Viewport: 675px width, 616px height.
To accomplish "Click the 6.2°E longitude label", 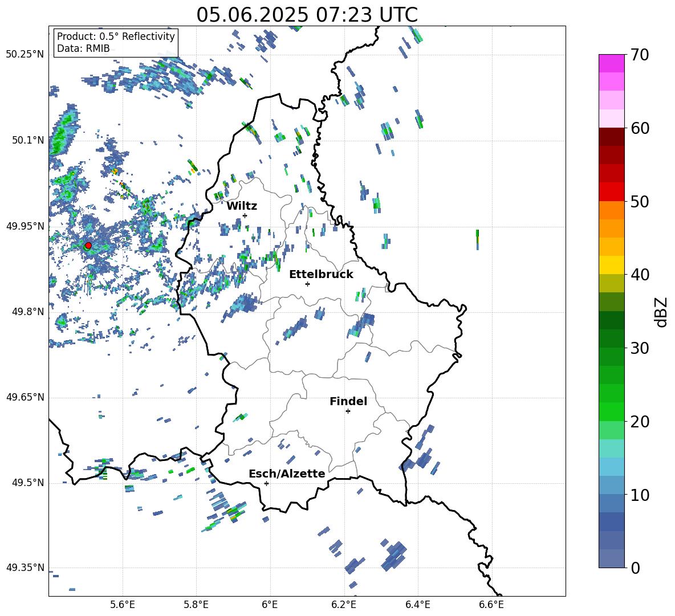I will (344, 605).
